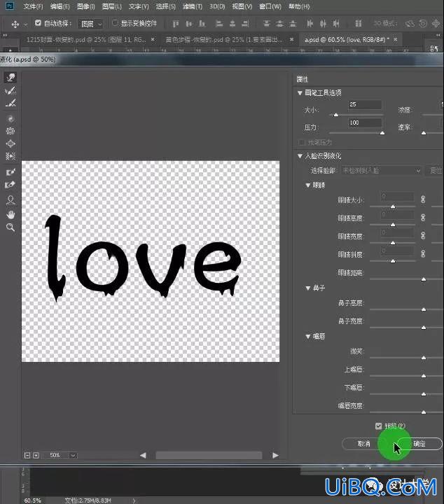Image resolution: width=444 pixels, height=504 pixels.
Task: Click the preview scroll left arrow
Action: (143, 455)
